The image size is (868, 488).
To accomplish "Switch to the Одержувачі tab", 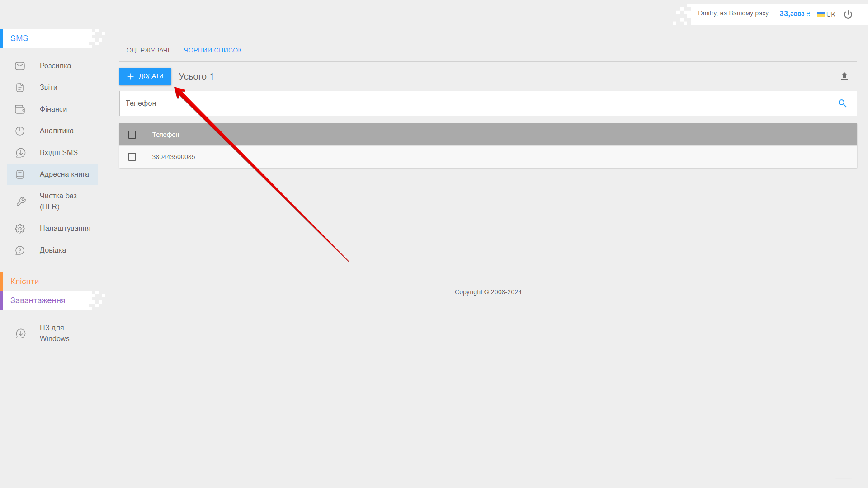I will tap(148, 50).
